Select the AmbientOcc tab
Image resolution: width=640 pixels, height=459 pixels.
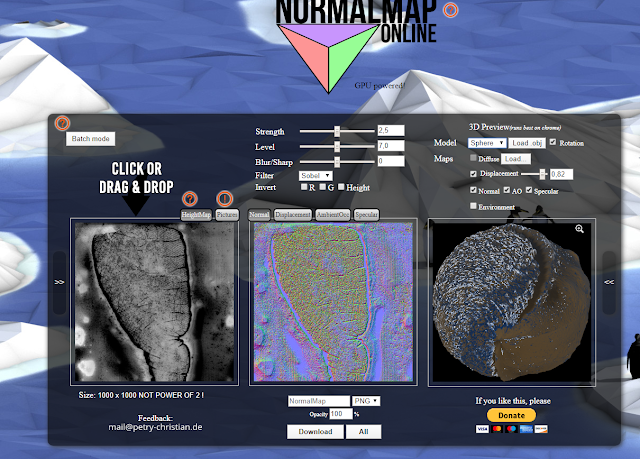[x=333, y=215]
